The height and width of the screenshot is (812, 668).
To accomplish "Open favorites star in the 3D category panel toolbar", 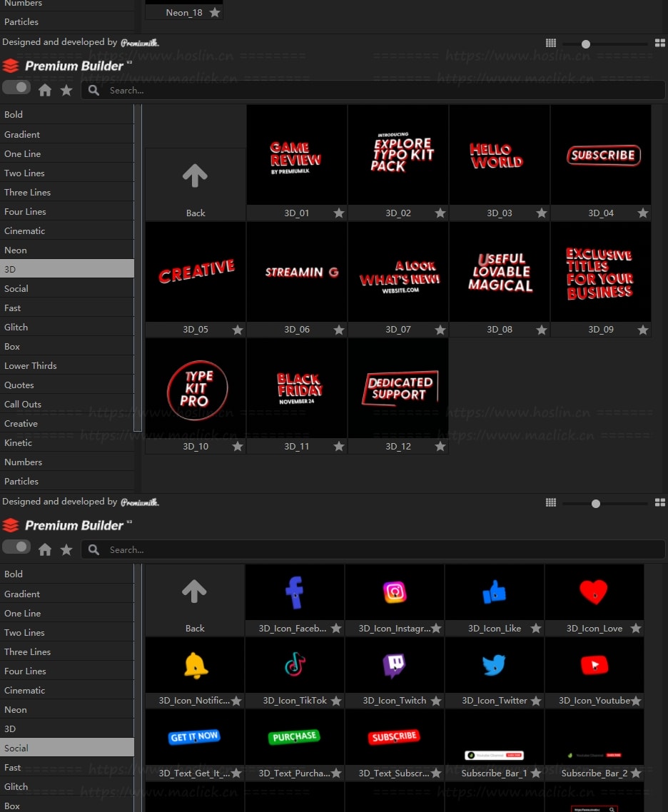I will click(66, 90).
